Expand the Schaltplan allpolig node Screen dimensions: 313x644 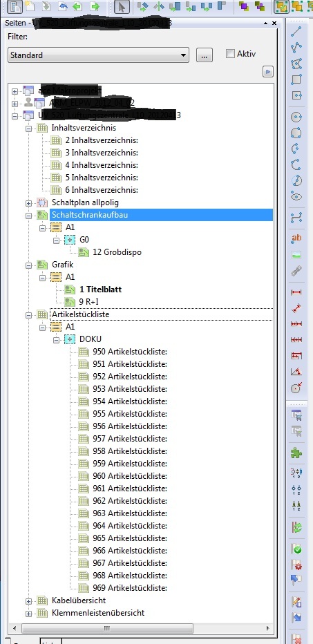coord(28,203)
